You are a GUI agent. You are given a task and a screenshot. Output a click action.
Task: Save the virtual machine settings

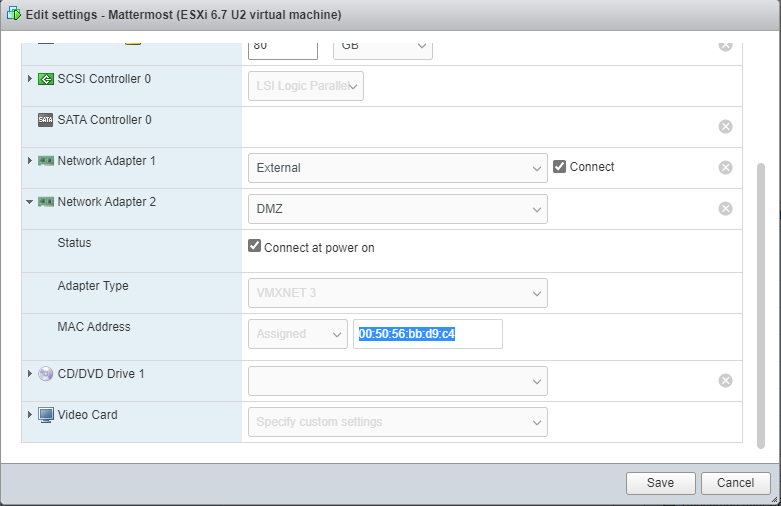pos(660,483)
